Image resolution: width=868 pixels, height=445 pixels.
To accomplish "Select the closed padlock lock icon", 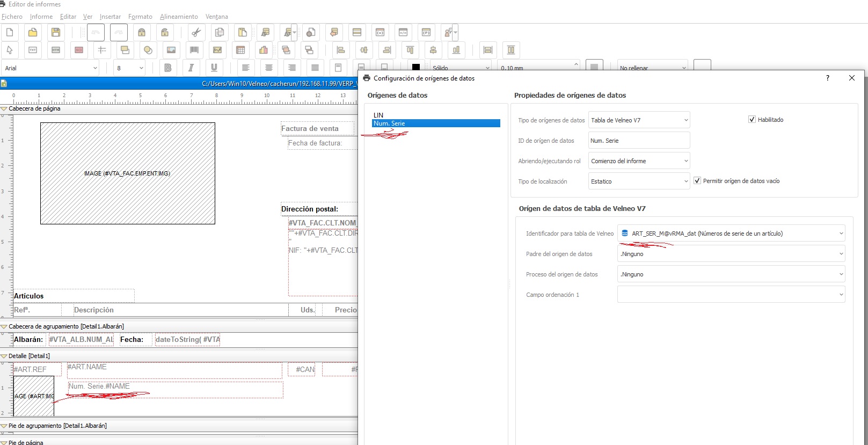I will pyautogui.click(x=142, y=33).
